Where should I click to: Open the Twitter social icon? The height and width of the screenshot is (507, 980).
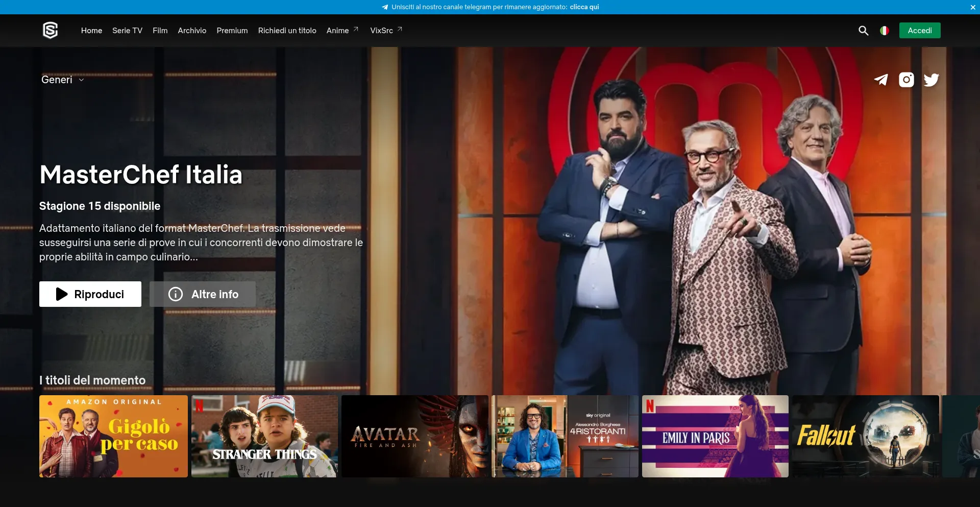[932, 80]
